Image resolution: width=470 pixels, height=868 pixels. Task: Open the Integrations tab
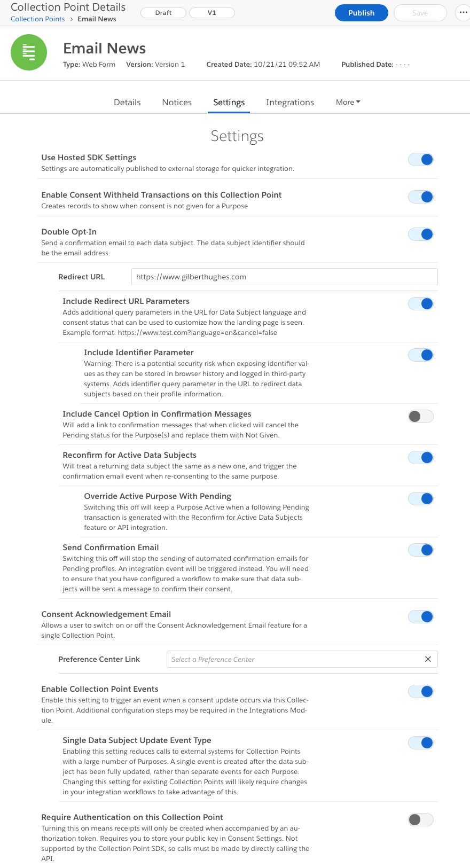tap(290, 102)
